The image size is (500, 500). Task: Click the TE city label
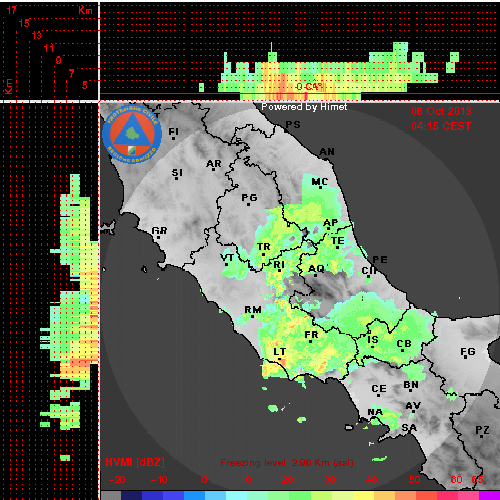click(338, 241)
